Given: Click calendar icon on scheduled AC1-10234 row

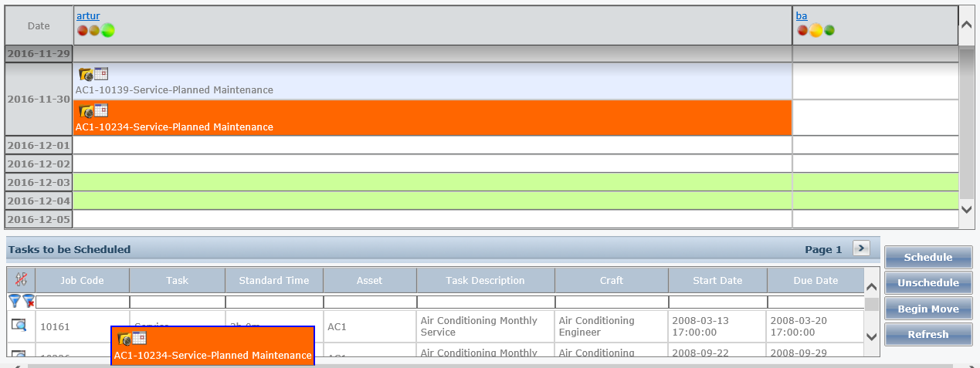Looking at the screenshot, I should click(101, 110).
